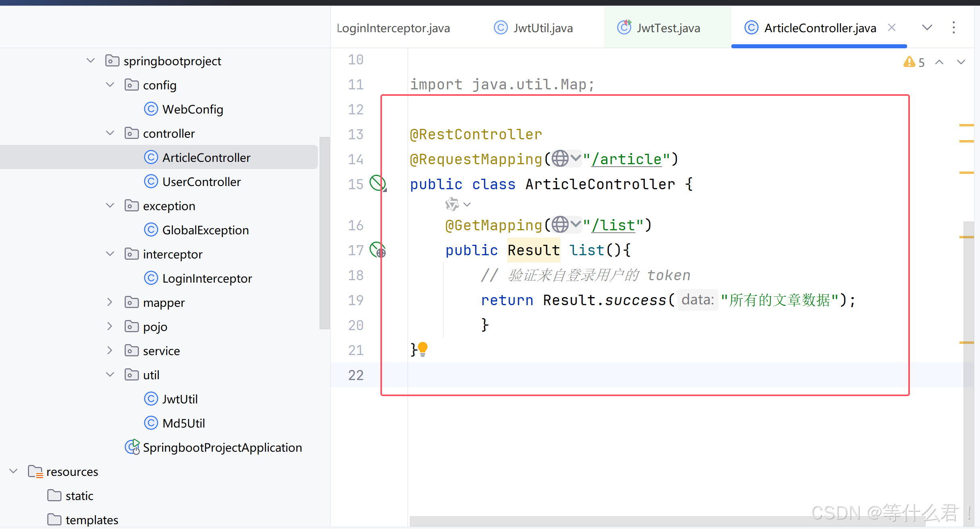Click the next-warning down arrow in the editor
The image size is (980, 529).
coord(961,62)
